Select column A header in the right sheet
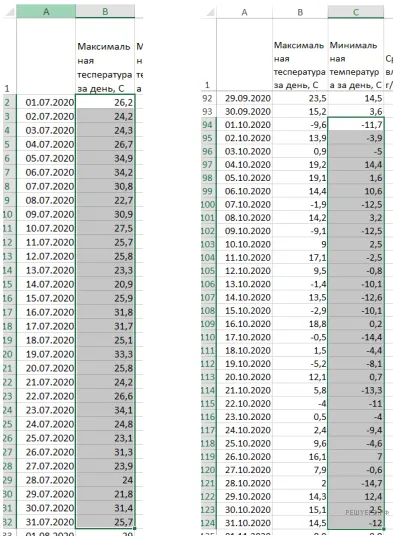The width and height of the screenshot is (393, 539). point(244,12)
